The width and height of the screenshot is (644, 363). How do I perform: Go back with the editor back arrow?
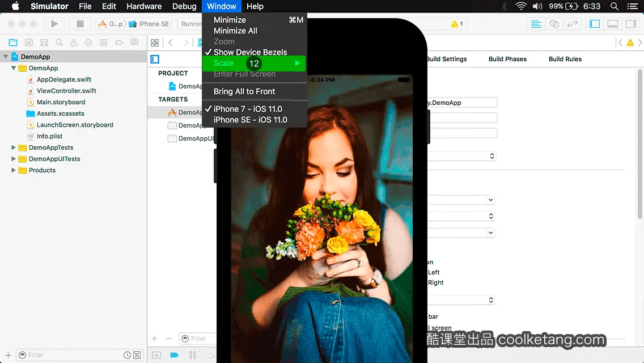coord(171,43)
